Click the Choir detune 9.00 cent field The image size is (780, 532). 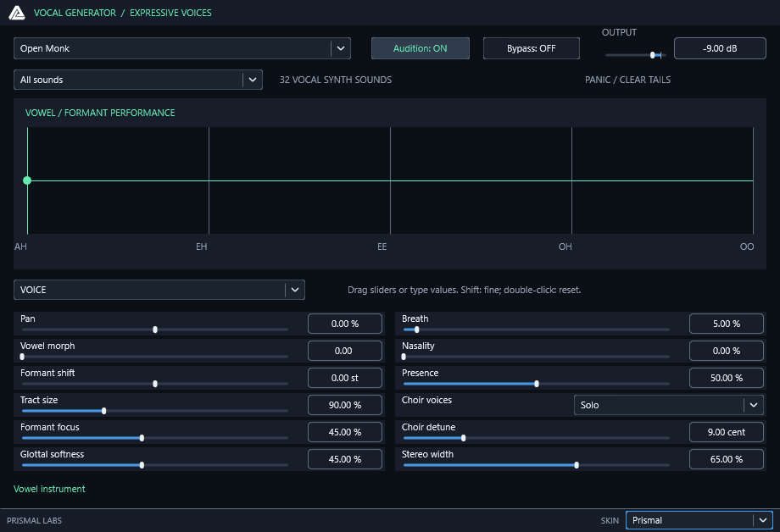pos(727,432)
